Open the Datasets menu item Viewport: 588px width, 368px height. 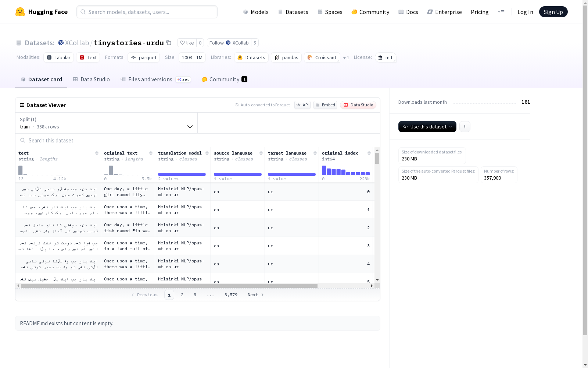tap(293, 12)
